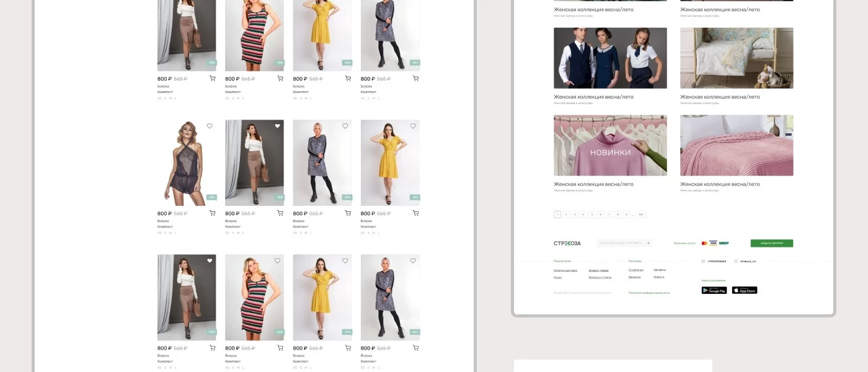The height and width of the screenshot is (372, 868).
Task: Open the WhatsApp phone contact icon
Action: tap(703, 261)
